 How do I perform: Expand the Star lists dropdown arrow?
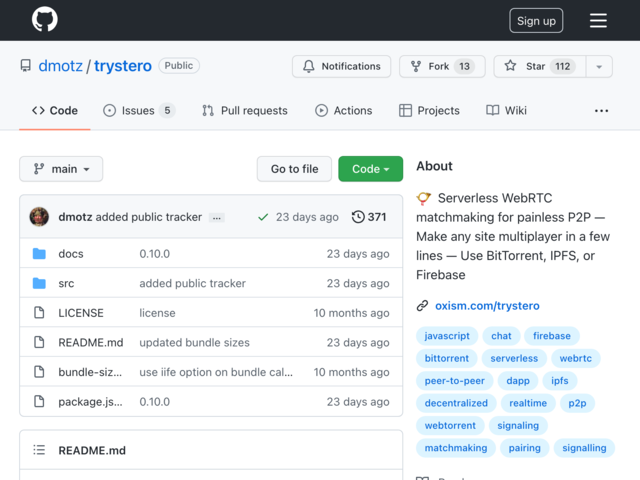[599, 66]
